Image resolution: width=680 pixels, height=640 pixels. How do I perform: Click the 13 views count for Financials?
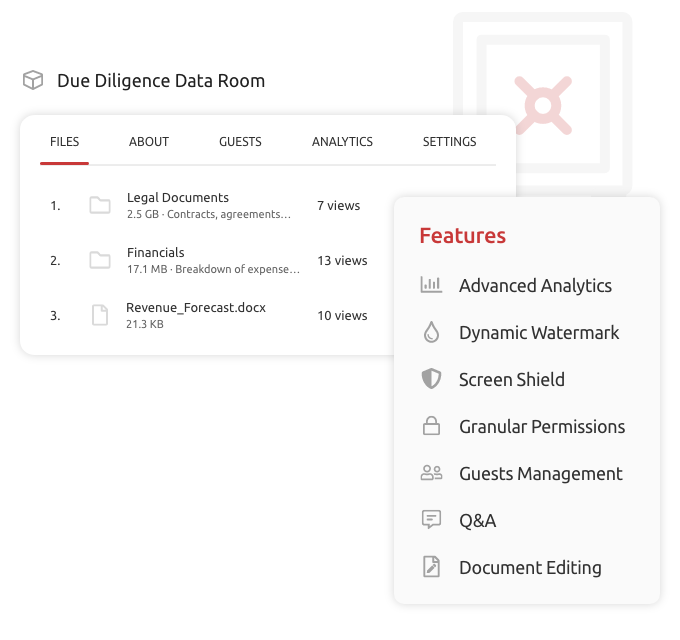pos(342,261)
